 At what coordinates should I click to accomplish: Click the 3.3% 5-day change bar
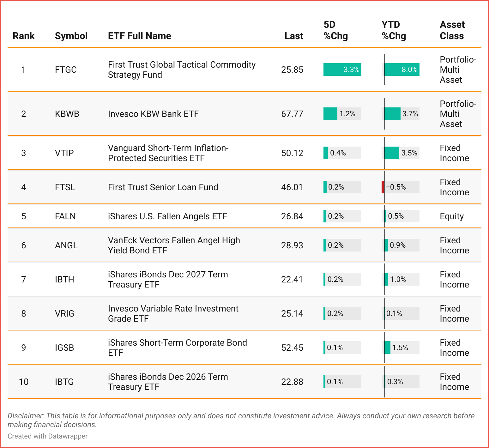point(342,70)
